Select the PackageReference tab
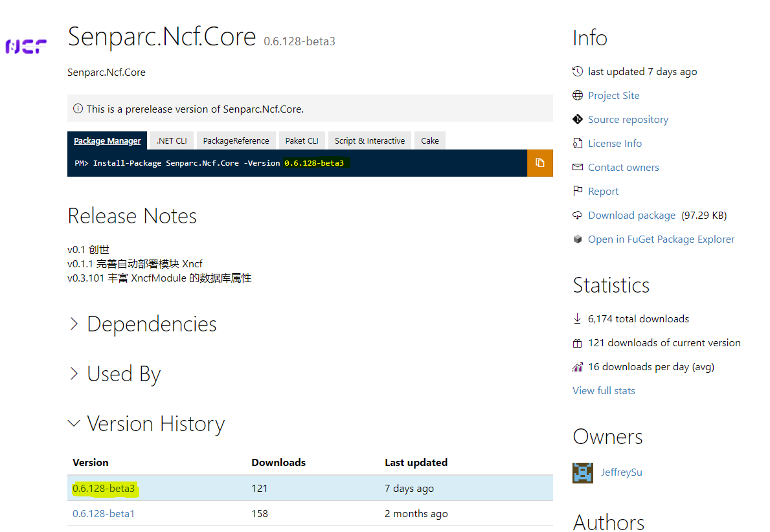Image resolution: width=770 pixels, height=532 pixels. (x=236, y=141)
